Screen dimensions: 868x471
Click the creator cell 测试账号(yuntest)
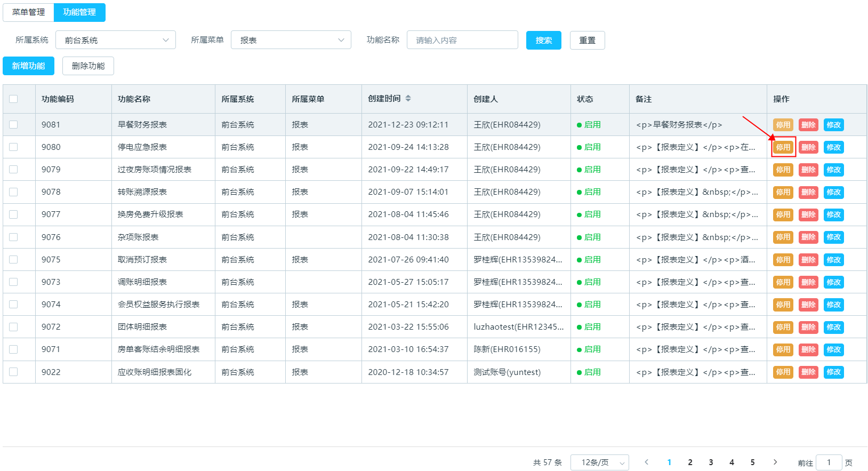[507, 372]
